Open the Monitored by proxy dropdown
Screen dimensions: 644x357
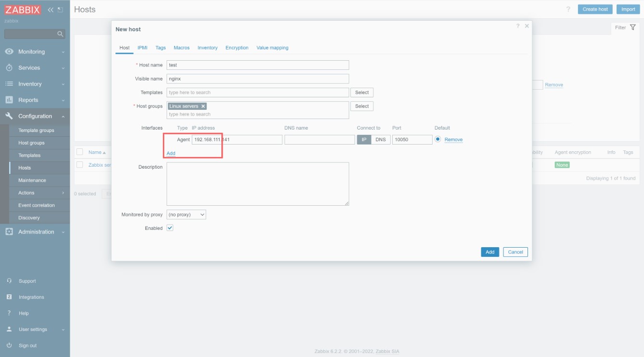click(x=186, y=214)
